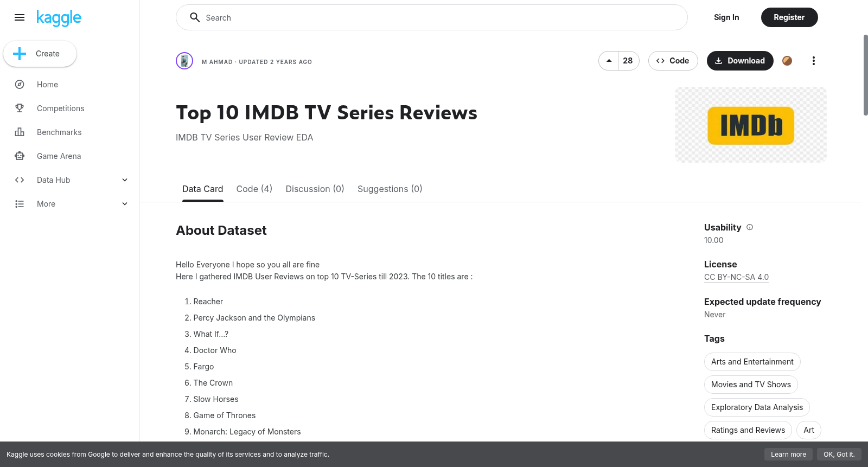Click the Download button
The width and height of the screenshot is (868, 467).
(x=740, y=61)
